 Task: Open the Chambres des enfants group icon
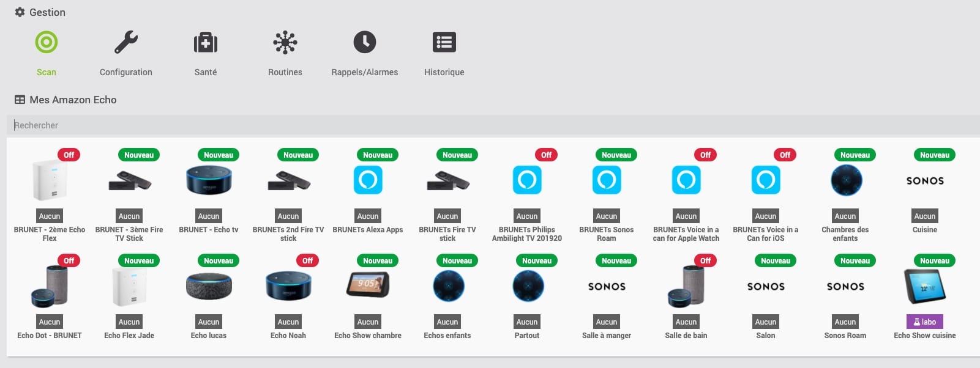(847, 180)
